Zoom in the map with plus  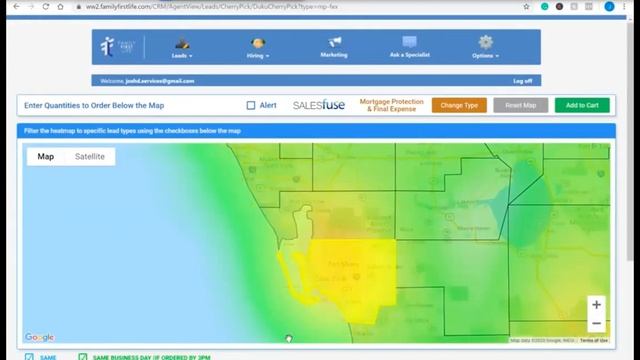click(596, 304)
